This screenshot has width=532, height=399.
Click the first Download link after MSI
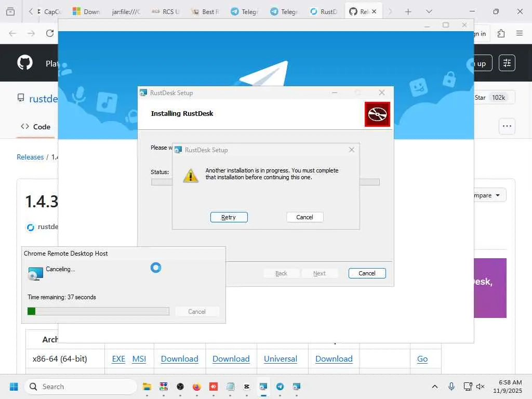click(x=179, y=358)
